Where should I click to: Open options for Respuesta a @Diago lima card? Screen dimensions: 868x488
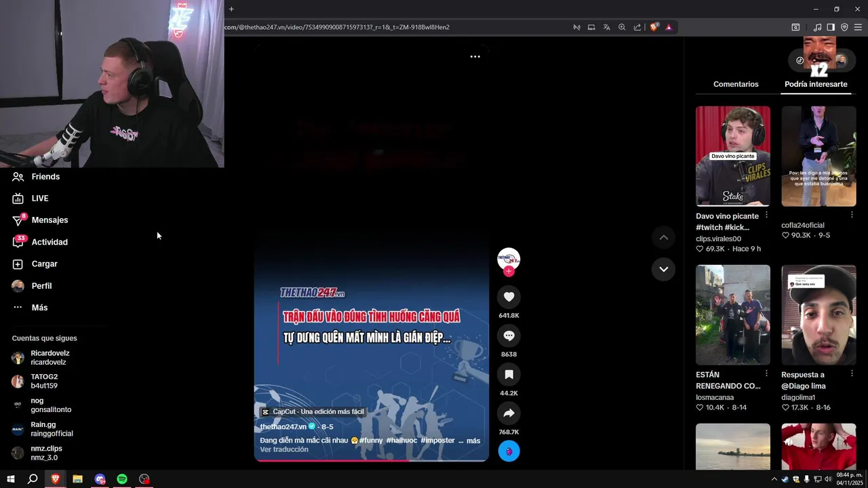point(852,373)
